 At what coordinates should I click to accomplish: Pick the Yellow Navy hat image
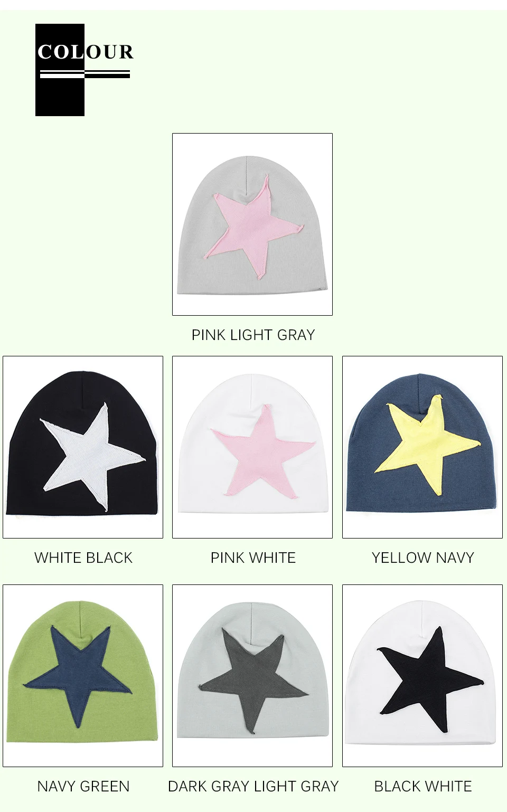point(422,447)
